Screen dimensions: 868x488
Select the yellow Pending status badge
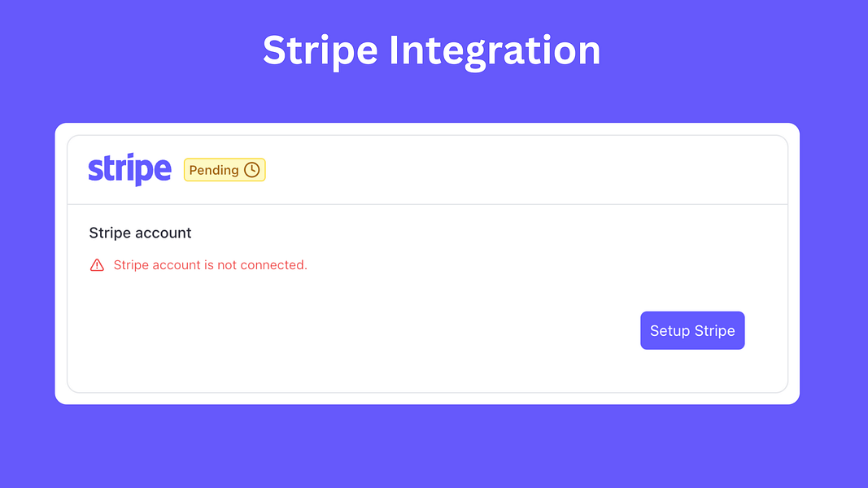225,170
